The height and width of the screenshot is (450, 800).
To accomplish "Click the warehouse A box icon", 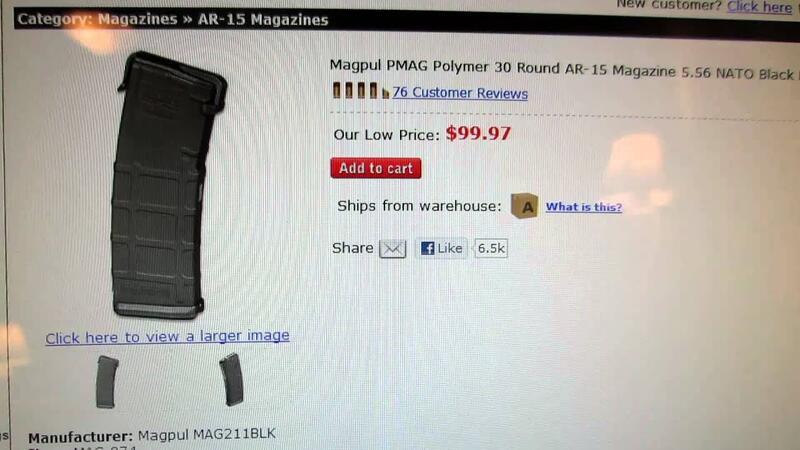I will click(524, 206).
